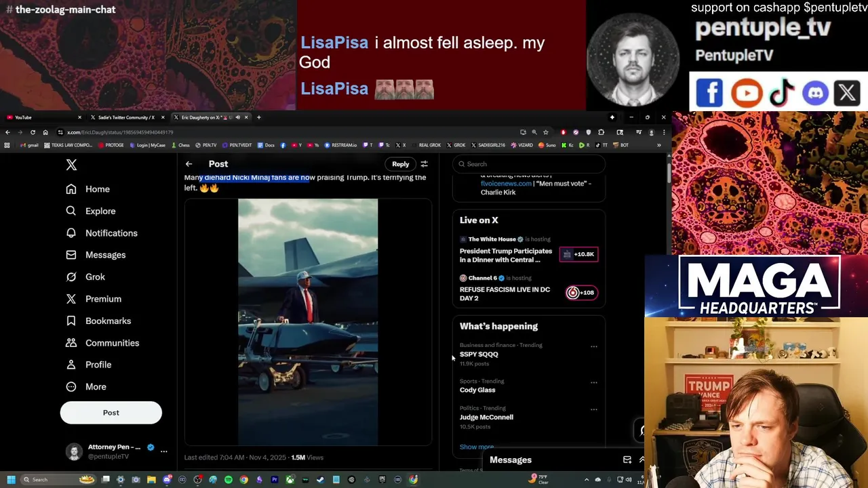Click the +108 listeners badge
This screenshot has width=868, height=488.
[x=581, y=293]
